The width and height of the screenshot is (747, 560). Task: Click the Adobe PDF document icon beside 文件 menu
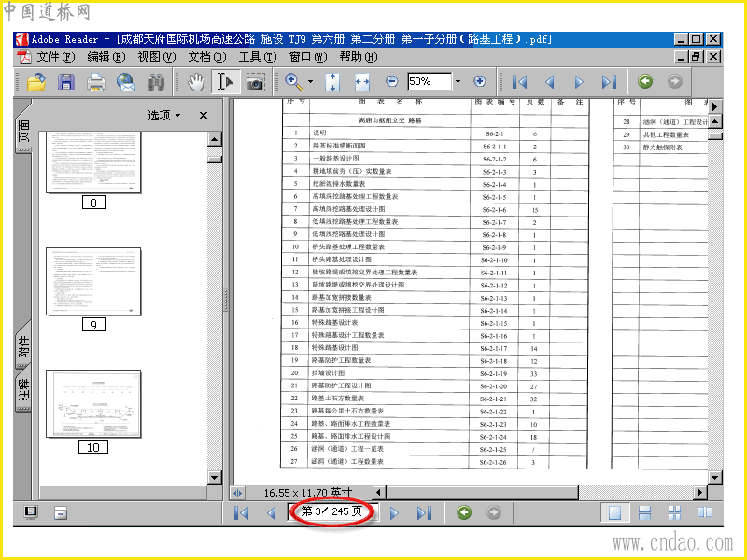tap(24, 57)
